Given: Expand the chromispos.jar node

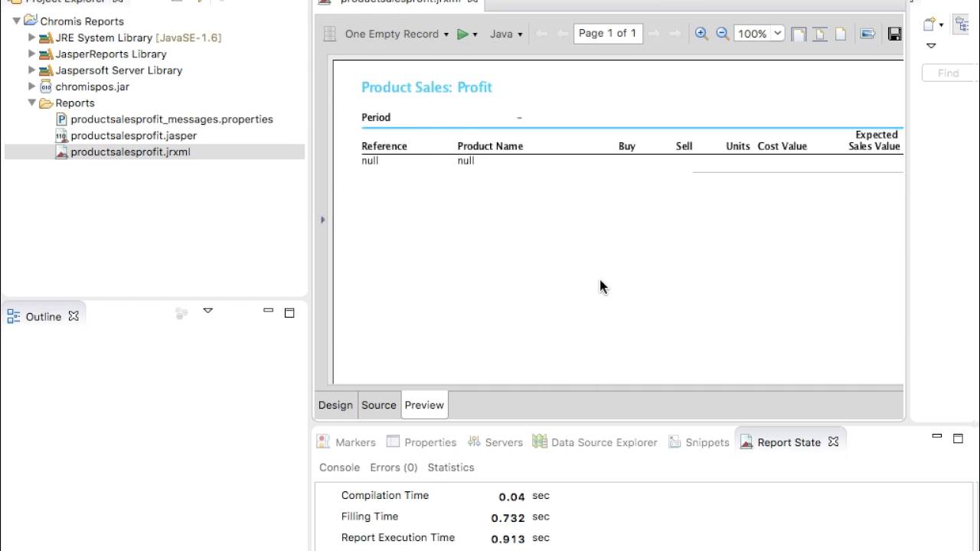Looking at the screenshot, I should click(x=31, y=86).
